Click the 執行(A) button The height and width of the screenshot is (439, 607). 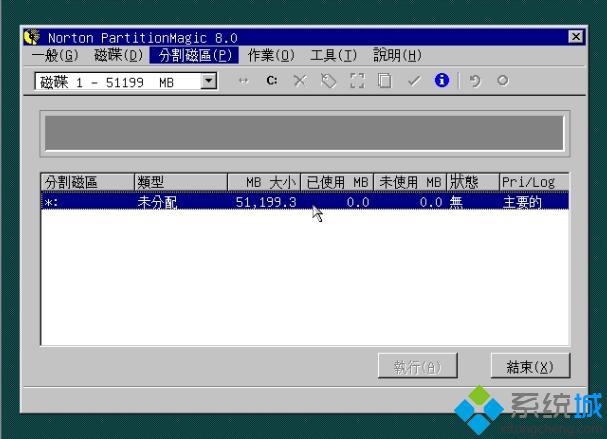coord(417,366)
